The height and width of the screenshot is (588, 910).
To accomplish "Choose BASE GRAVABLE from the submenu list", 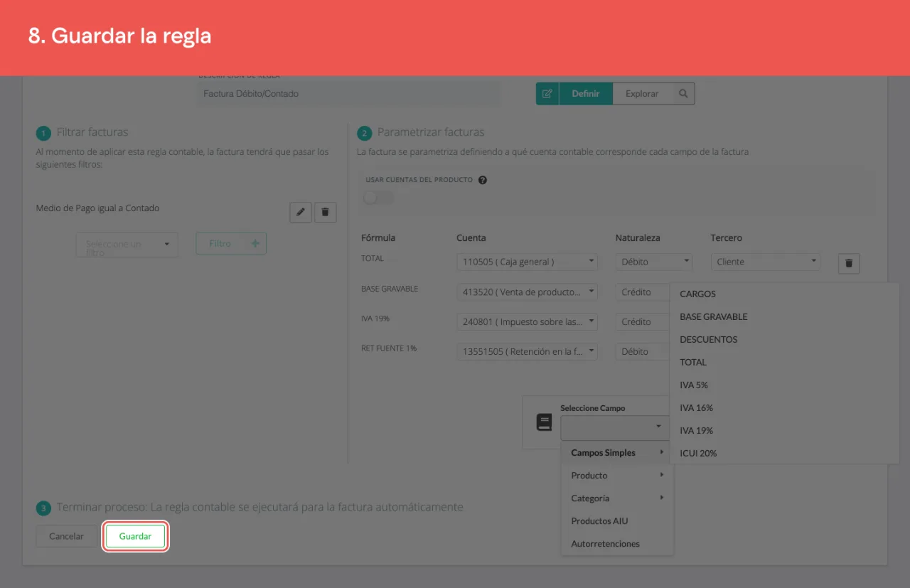I will pos(785,316).
